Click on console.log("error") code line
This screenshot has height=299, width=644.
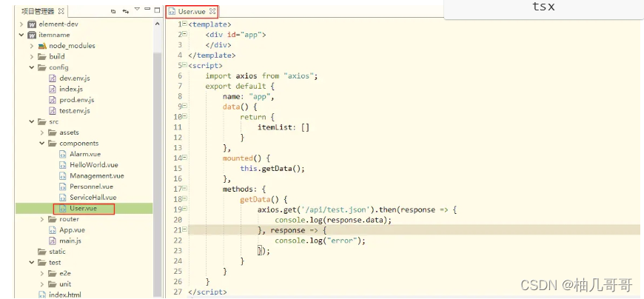[320, 241]
